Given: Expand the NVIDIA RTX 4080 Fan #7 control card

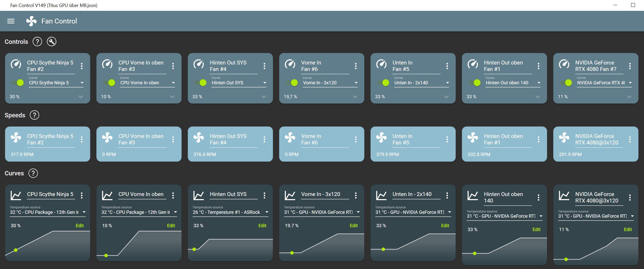Looking at the screenshot, I should (x=629, y=97).
